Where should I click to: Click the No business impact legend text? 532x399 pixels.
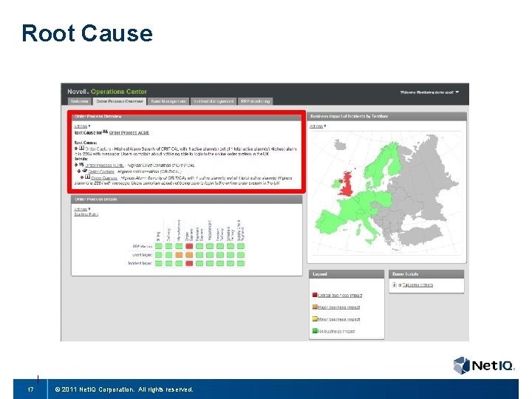pos(336,331)
